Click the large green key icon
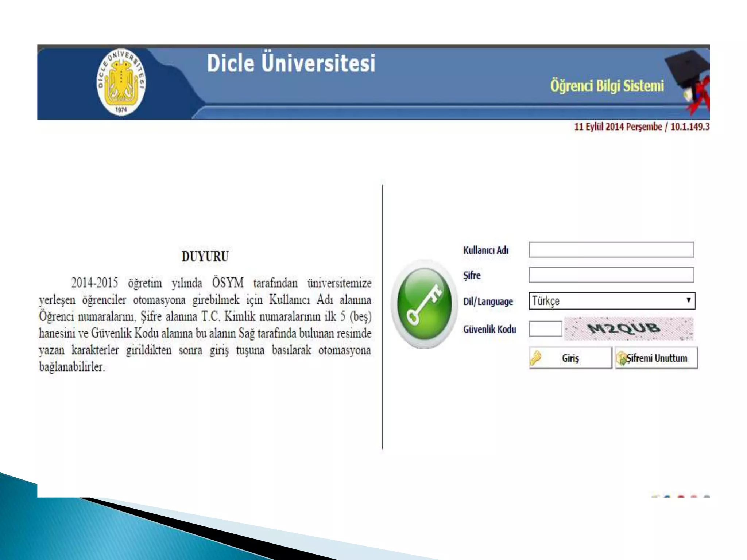Image resolution: width=747 pixels, height=560 pixels. [423, 304]
